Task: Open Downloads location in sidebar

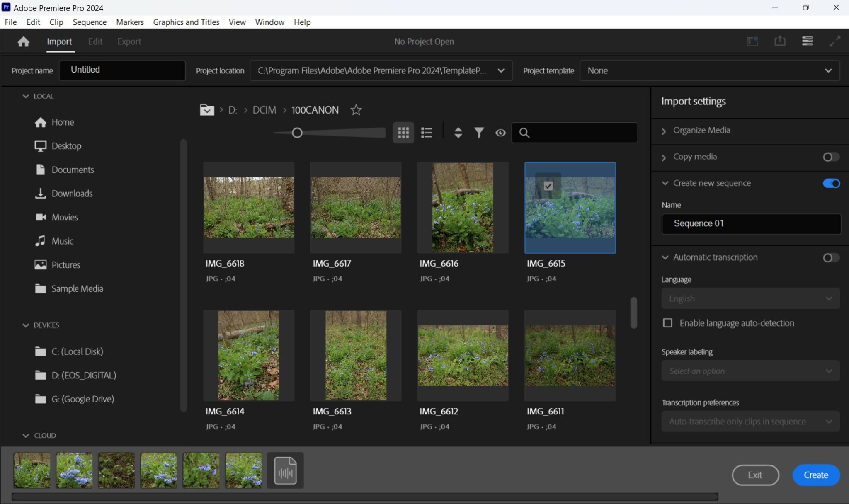Action: coord(63,194)
